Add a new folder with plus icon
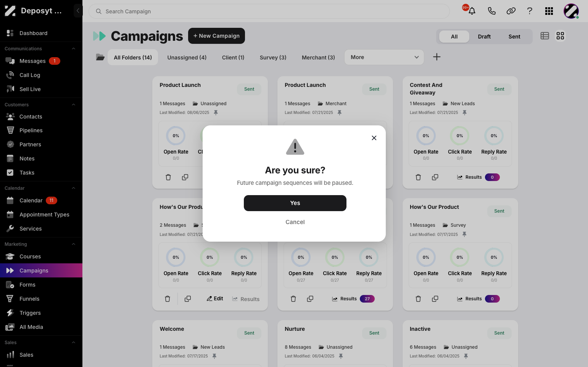Screen dimensions: 588x367 [437, 57]
